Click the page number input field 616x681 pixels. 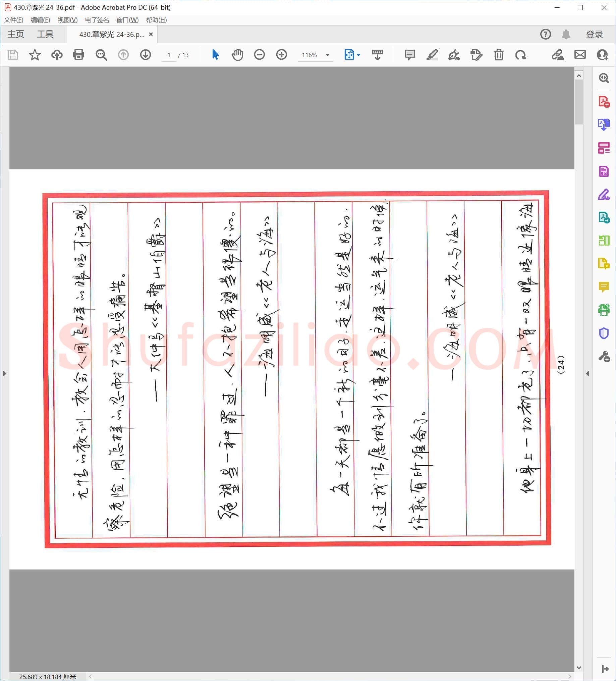[x=169, y=55]
